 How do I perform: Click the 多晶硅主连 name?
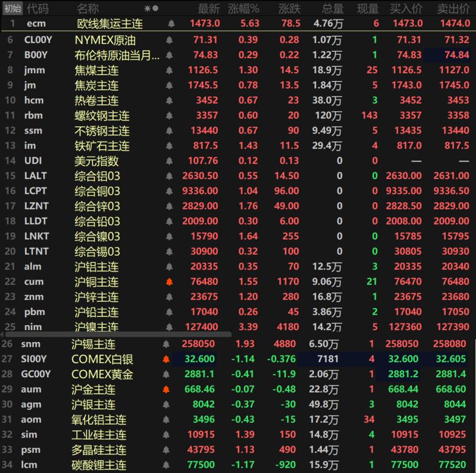coord(99,450)
